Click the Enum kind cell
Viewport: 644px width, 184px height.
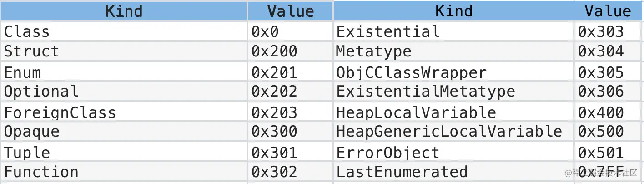click(x=124, y=72)
